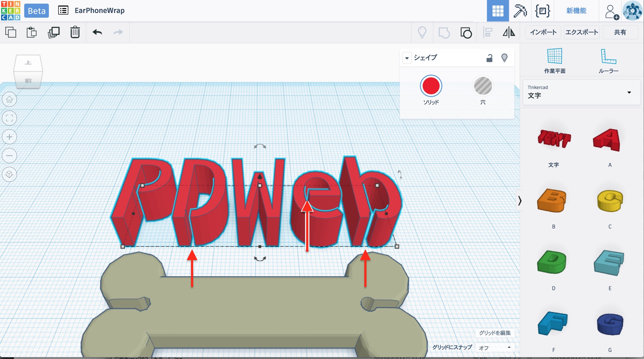The width and height of the screenshot is (644, 359).
Task: Switch shape to hole (穴) mode
Action: pos(483,86)
